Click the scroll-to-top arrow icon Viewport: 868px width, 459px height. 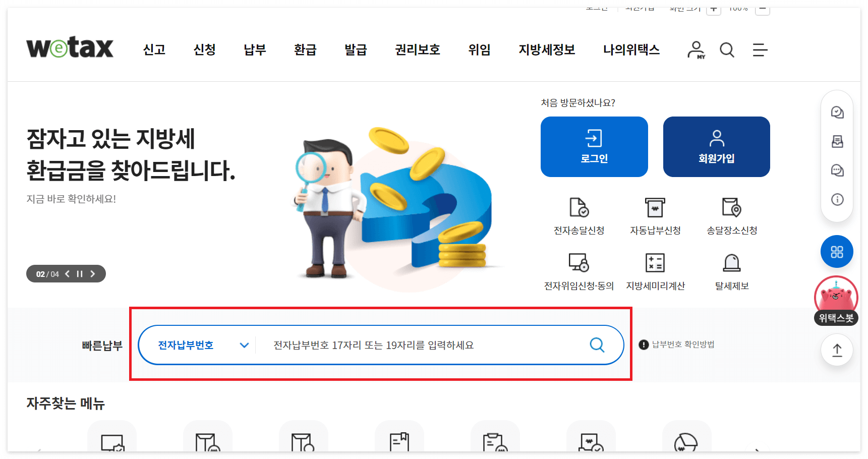coord(836,350)
